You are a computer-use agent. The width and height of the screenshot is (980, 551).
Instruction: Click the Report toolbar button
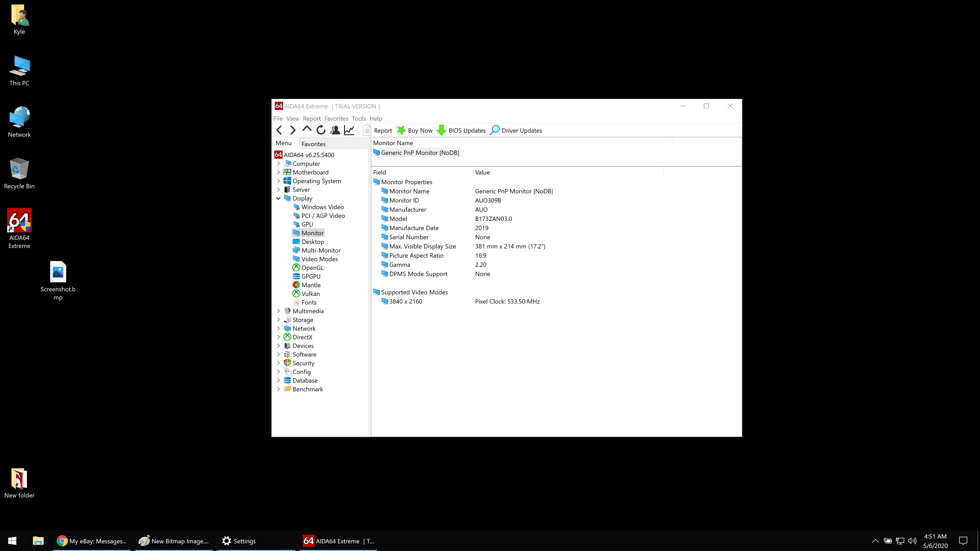pos(377,130)
